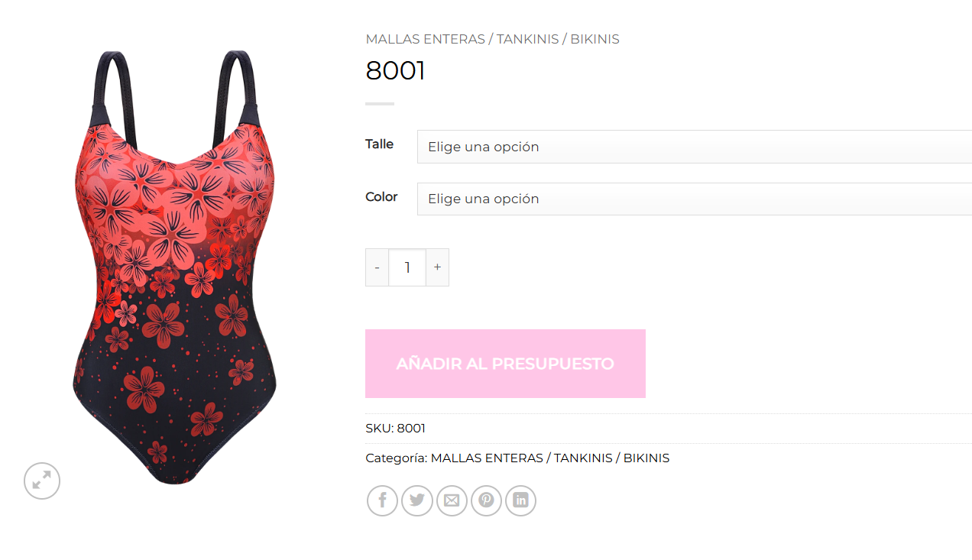Click the Categoría label text
Screen dimensions: 972x560
coord(397,458)
